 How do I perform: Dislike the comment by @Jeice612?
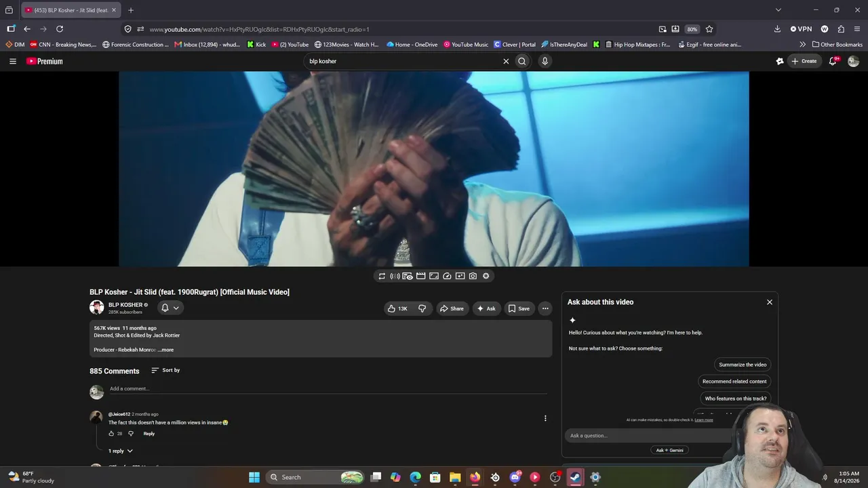pyautogui.click(x=131, y=434)
